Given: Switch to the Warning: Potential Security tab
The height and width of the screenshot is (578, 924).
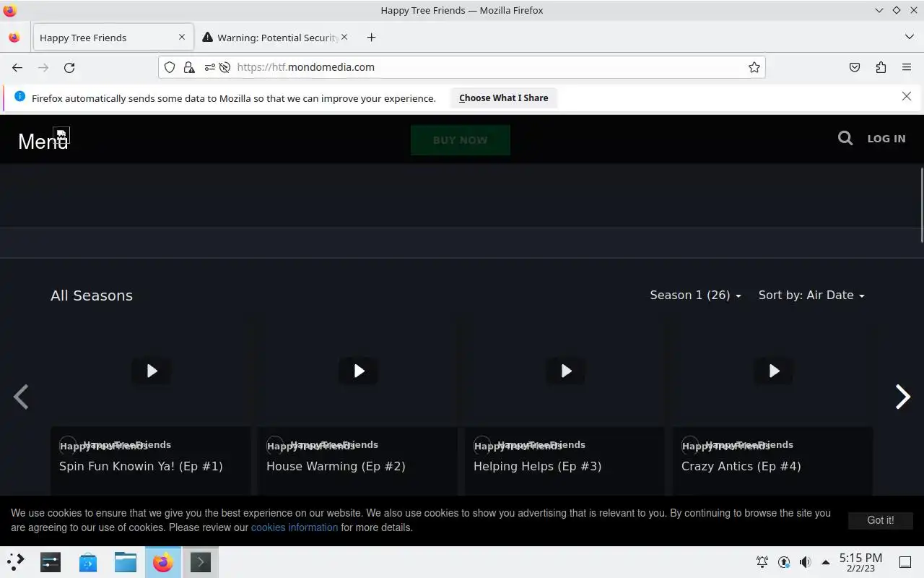Looking at the screenshot, I should (x=275, y=38).
